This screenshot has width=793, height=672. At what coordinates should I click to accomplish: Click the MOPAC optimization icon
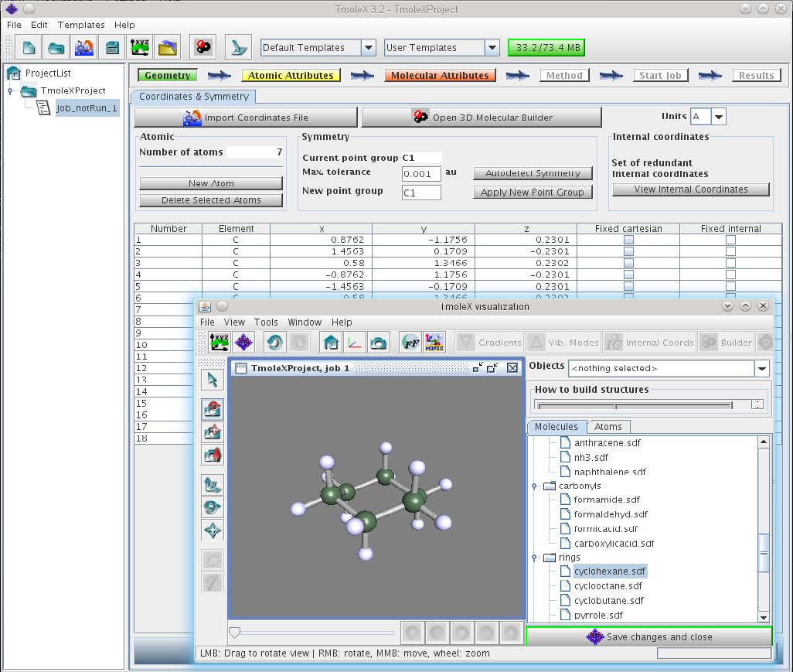(x=434, y=343)
